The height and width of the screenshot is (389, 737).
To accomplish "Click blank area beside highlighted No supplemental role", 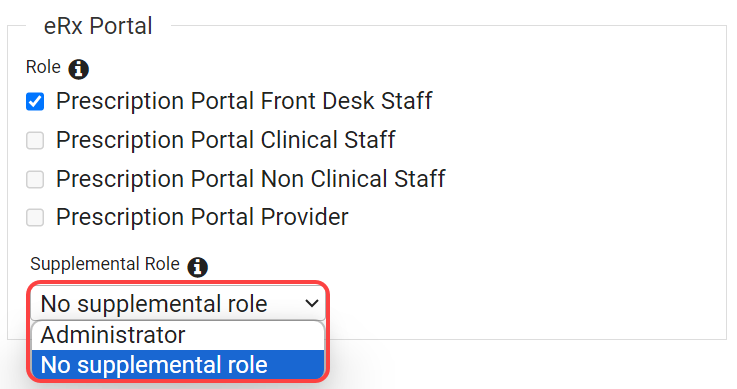I will pos(296,365).
